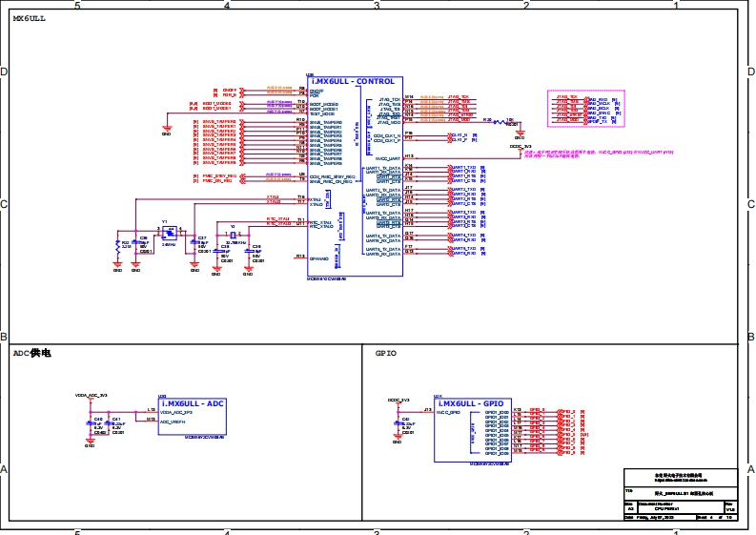Select the DCDC_3V3 power port in GPIO section
The height and width of the screenshot is (535, 756).
(x=398, y=401)
